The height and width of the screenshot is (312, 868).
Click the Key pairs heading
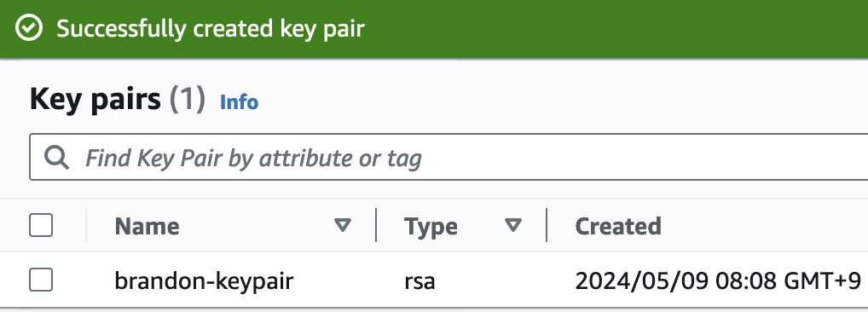(x=95, y=100)
